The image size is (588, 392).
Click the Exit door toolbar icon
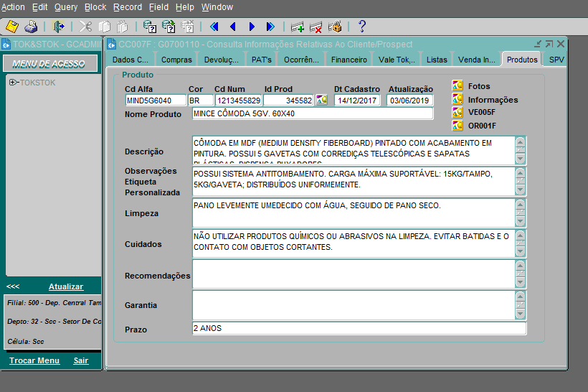click(x=59, y=27)
